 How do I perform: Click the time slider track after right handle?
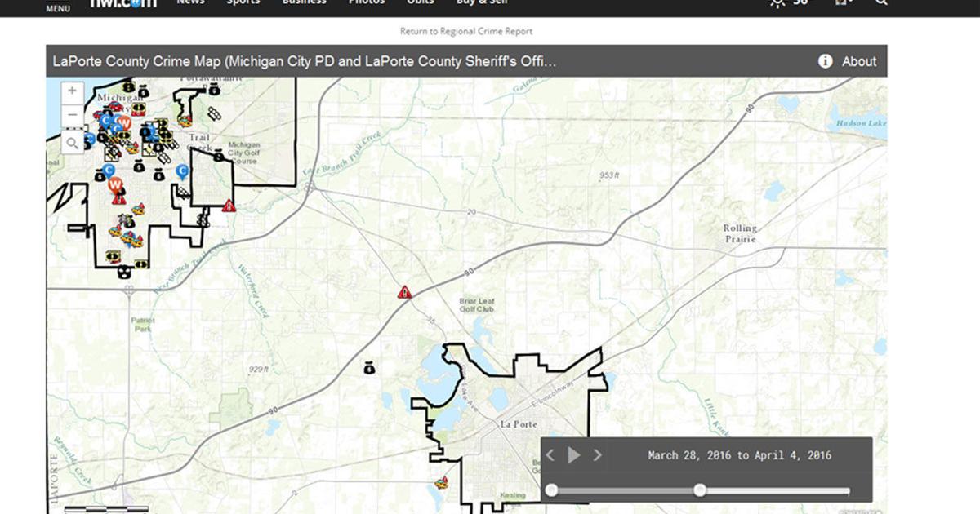pos(776,490)
